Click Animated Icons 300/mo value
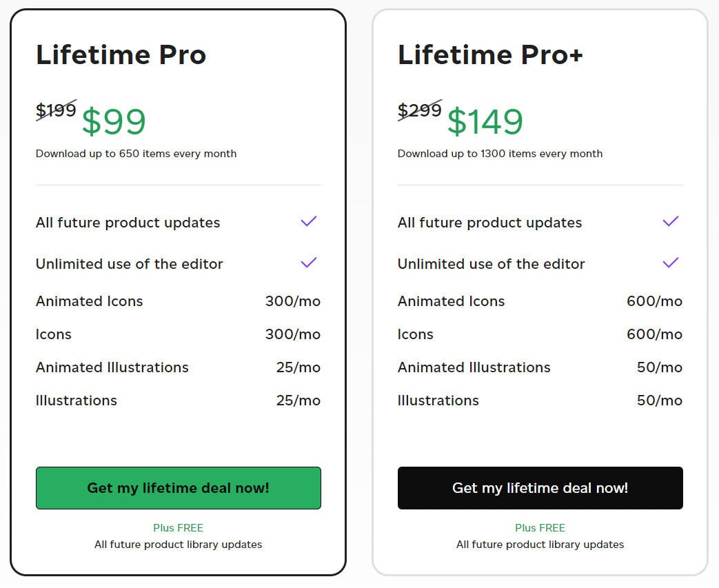Screen dimensions: 719x588 pos(293,301)
